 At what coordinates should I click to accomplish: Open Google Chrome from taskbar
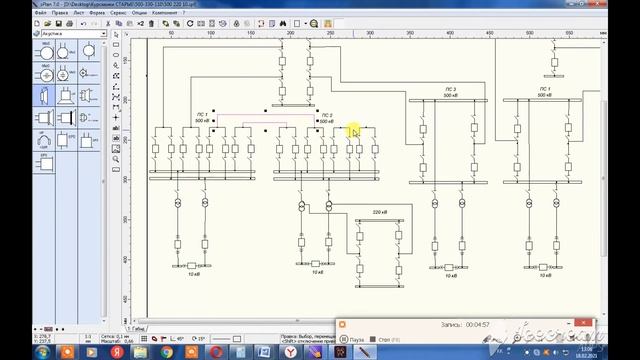coord(166,352)
